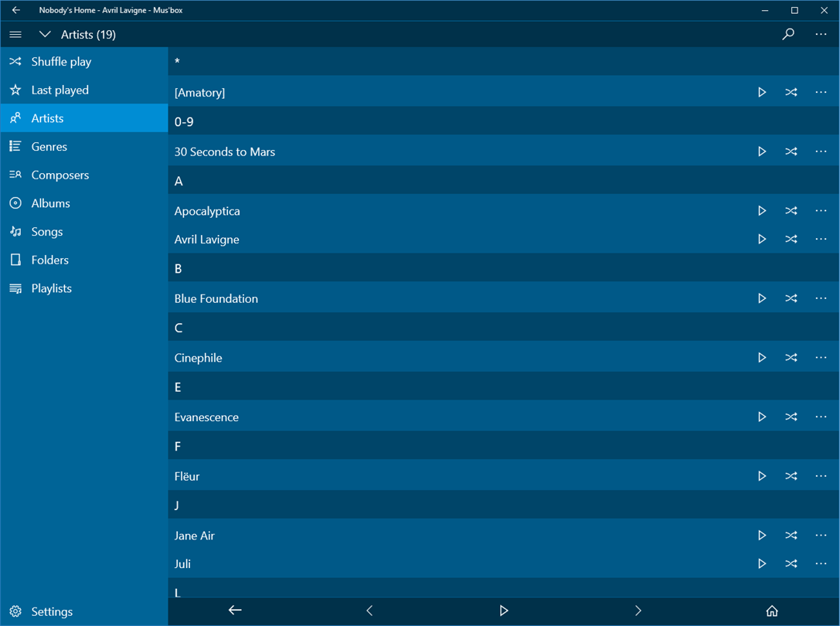Open more options for Juli
Image resolution: width=840 pixels, height=626 pixels.
point(821,564)
